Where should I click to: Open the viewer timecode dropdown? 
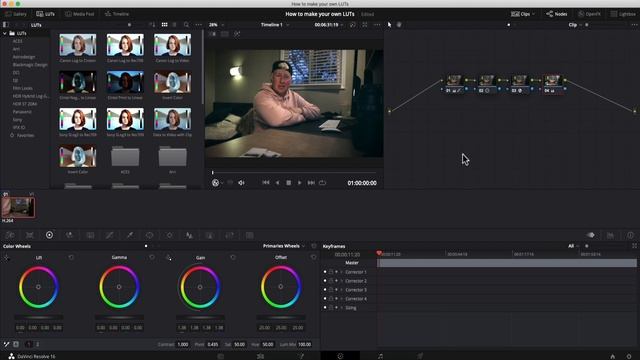(329, 24)
